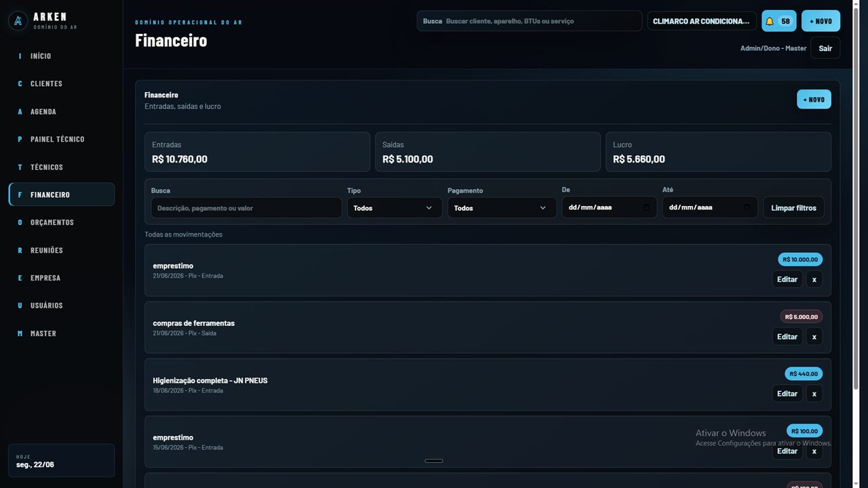Click the + NOVO button in the top header

pos(821,21)
